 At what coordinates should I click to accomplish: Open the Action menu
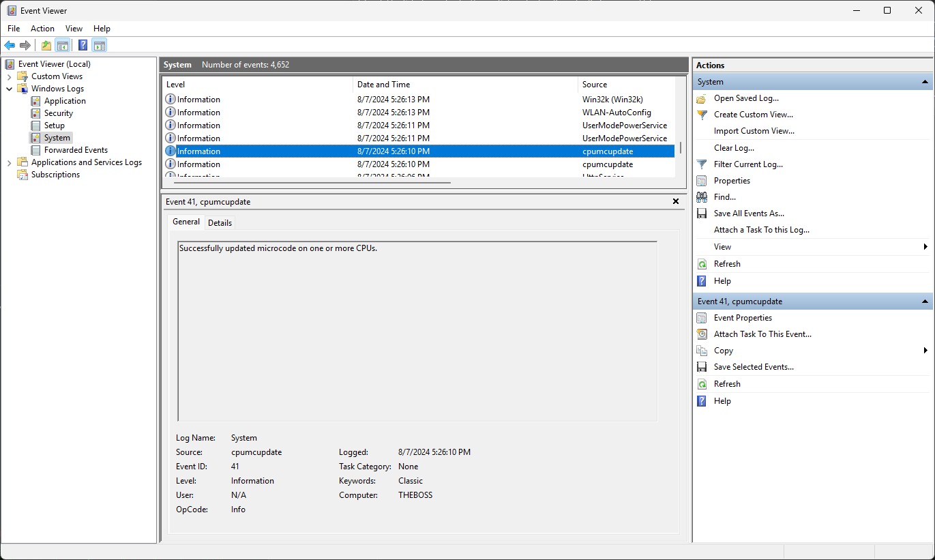click(42, 29)
